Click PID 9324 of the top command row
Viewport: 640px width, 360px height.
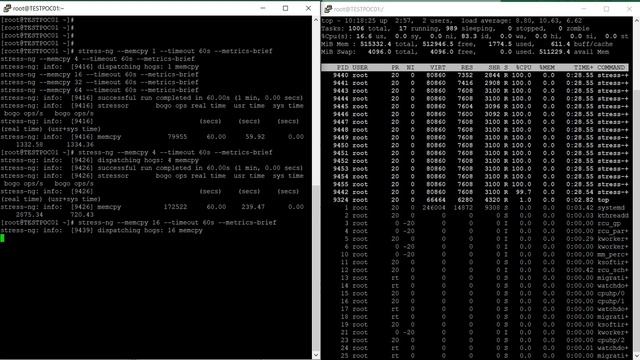[x=340, y=200]
